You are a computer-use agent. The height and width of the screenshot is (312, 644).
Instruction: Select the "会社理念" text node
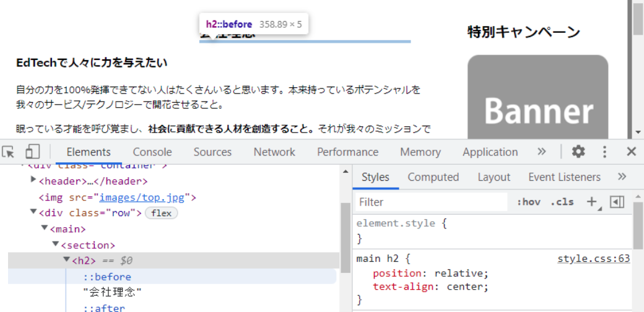pos(113,292)
